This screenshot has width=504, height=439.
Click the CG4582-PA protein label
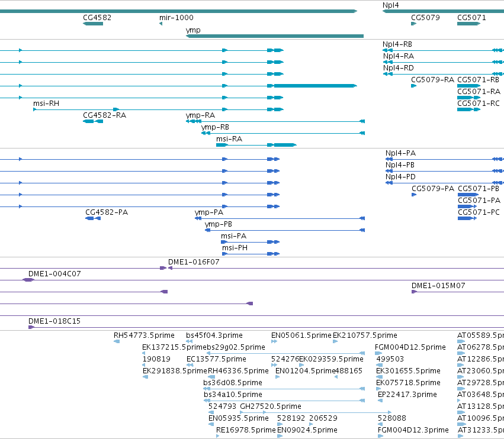pos(107,212)
